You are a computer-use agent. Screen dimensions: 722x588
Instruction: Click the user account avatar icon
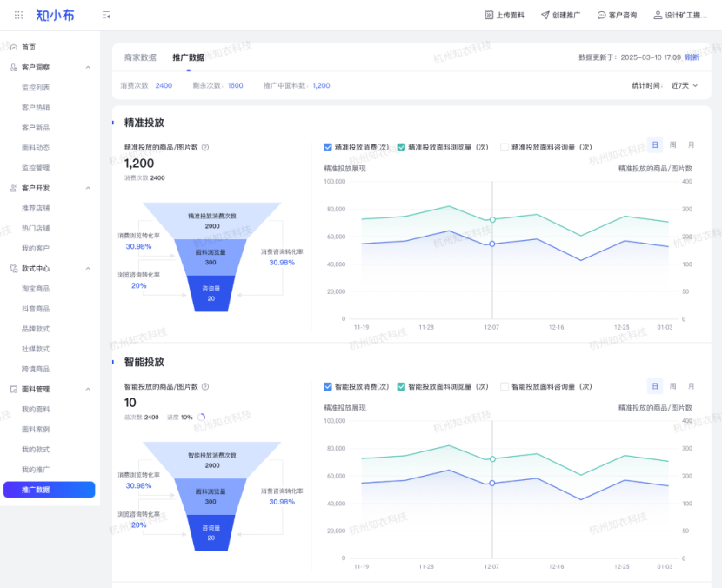pos(658,15)
